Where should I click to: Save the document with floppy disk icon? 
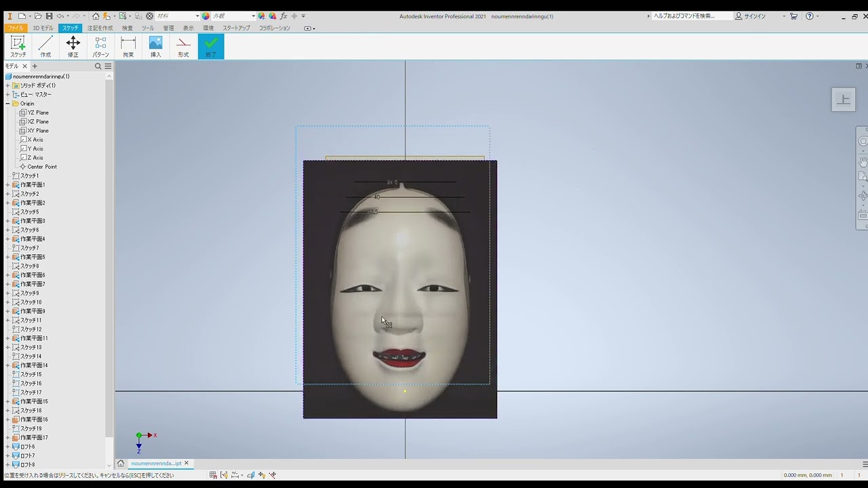50,16
